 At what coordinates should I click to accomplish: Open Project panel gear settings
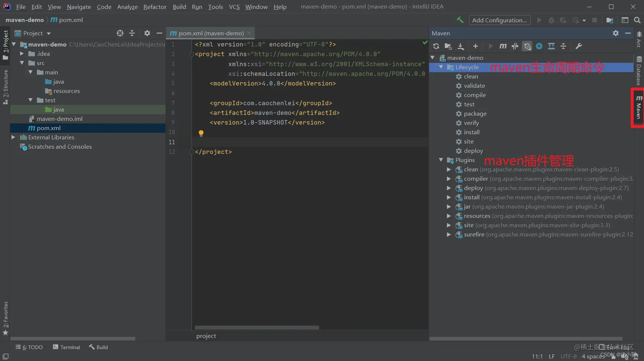(x=147, y=33)
